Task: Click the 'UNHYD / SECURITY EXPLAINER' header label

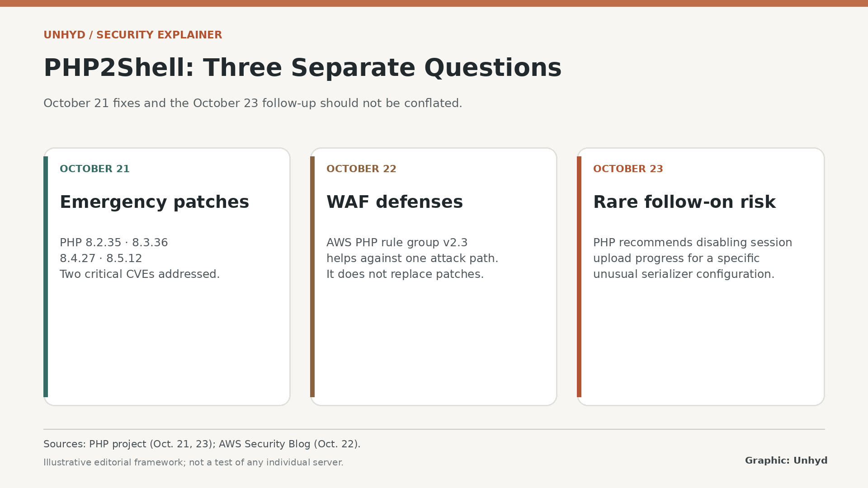Action: pyautogui.click(x=132, y=35)
